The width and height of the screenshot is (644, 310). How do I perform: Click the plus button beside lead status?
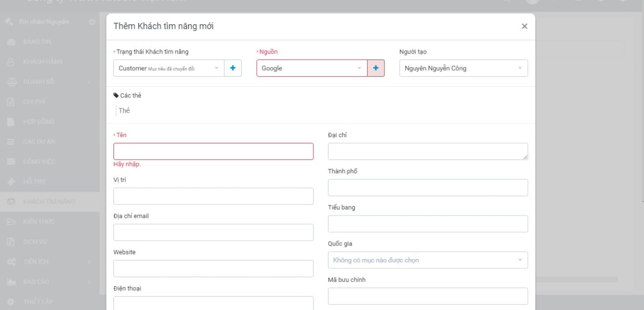tap(233, 68)
